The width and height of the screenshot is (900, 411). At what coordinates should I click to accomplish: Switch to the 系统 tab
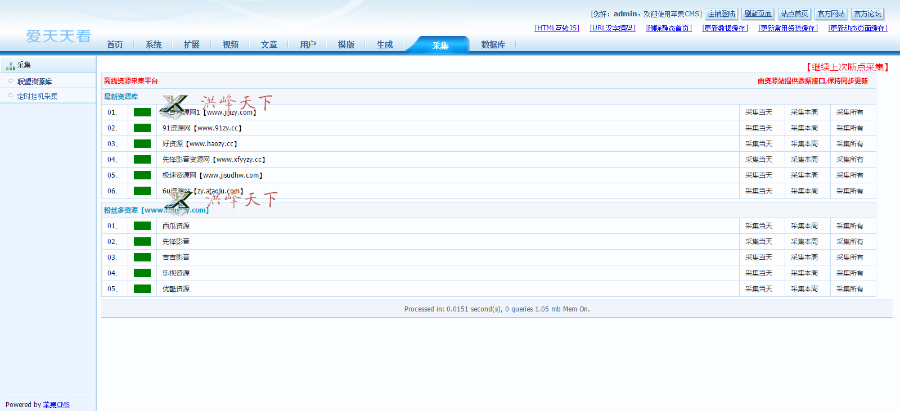click(153, 45)
